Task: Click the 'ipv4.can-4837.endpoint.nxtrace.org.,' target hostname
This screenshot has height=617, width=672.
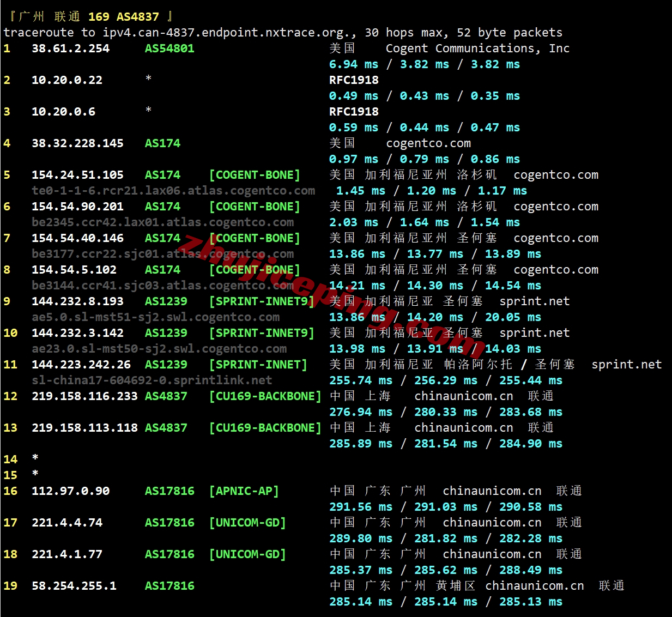Action: tap(229, 33)
